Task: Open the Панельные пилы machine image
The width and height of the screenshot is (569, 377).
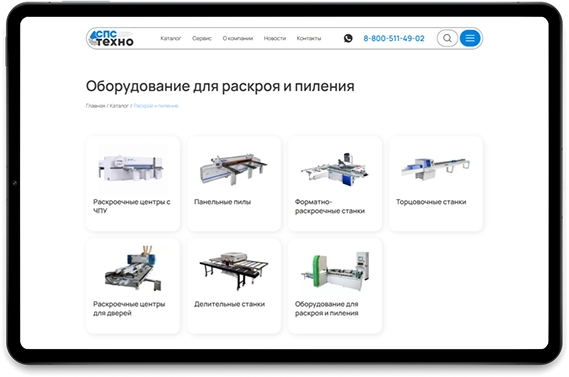Action: [x=233, y=169]
